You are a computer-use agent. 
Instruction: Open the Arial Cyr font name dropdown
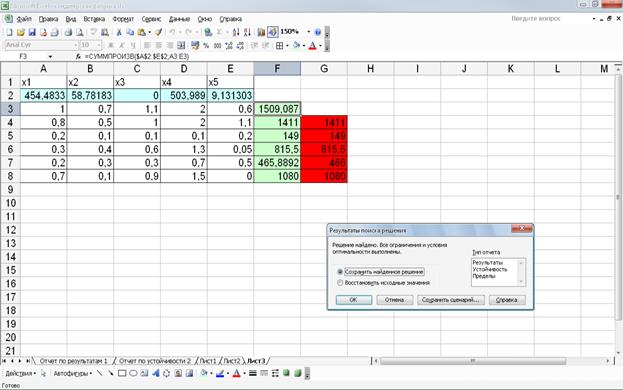pos(75,45)
